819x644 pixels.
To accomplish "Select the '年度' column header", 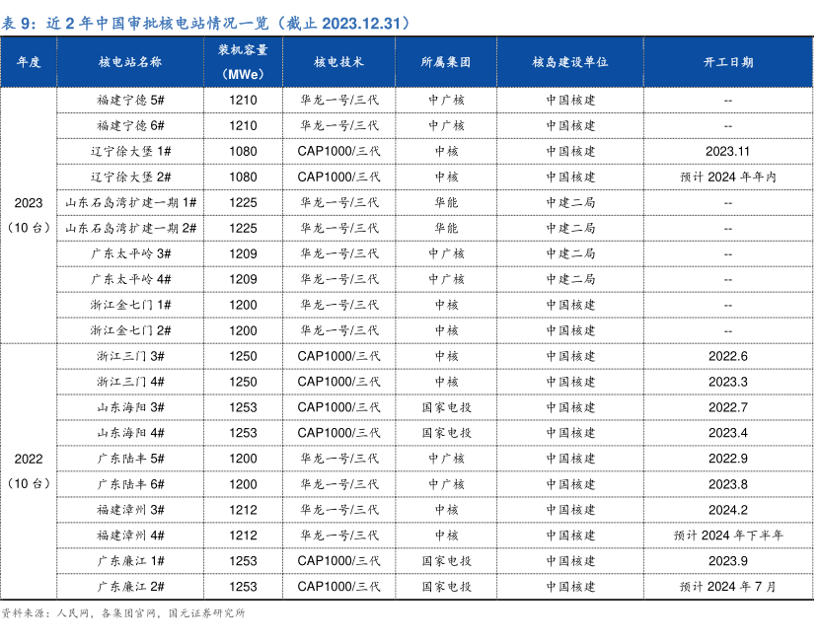I will (29, 62).
